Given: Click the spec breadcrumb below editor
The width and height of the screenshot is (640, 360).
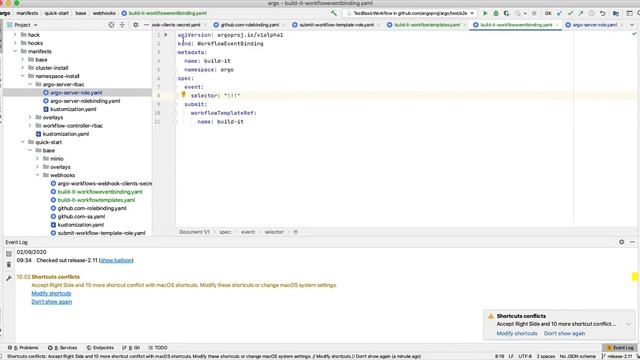Looking at the screenshot, I should (x=225, y=232).
